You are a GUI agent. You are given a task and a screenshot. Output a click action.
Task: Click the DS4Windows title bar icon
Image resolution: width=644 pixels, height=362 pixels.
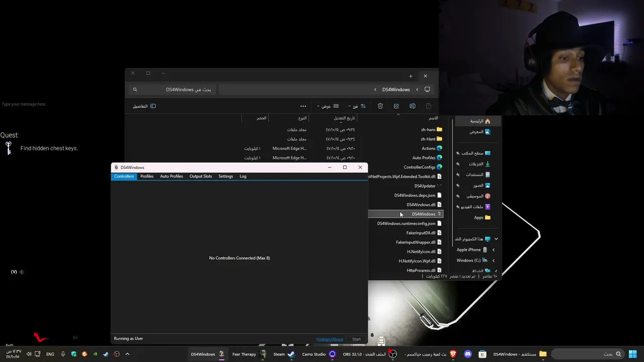tap(116, 167)
